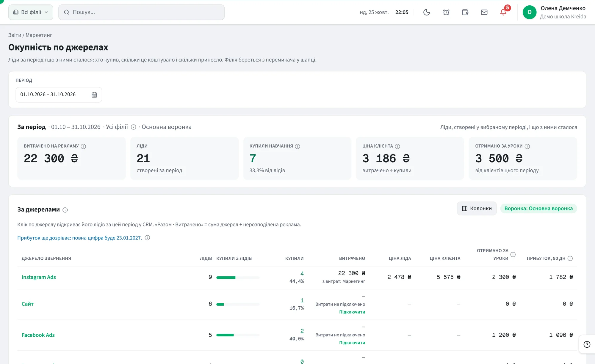The height and width of the screenshot is (364, 595).
Task: Click info icon in Отримано за уроки column header
Action: click(513, 254)
